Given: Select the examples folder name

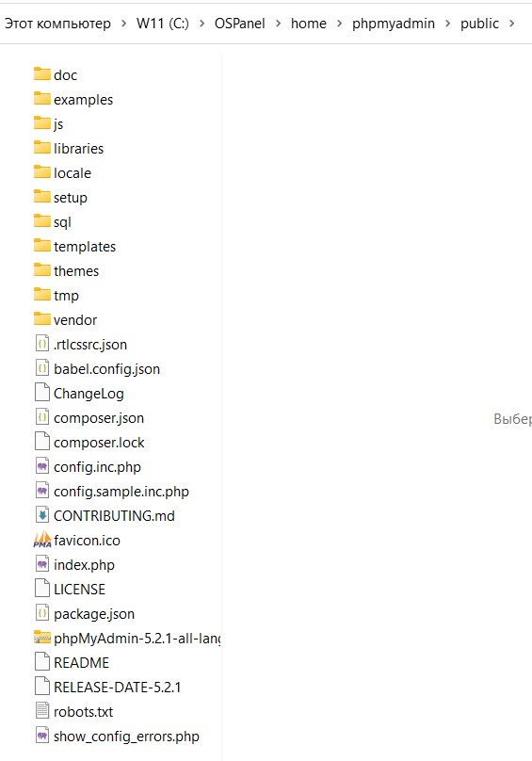Looking at the screenshot, I should click(84, 100).
